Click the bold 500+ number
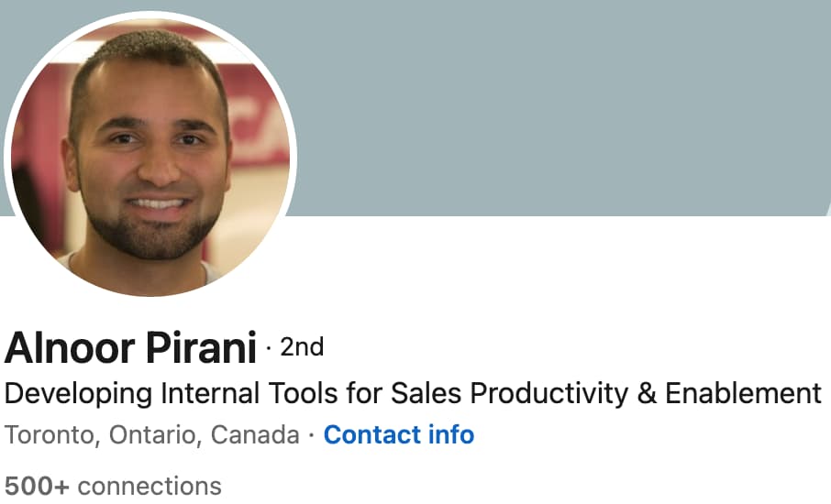831x504 pixels. [38, 485]
